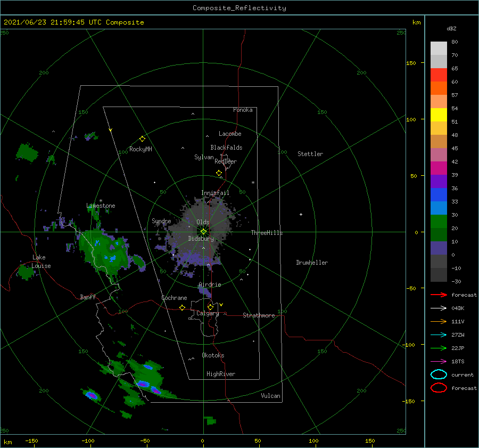The image size is (479, 448).
Task: Click the asterisk marker above Limestone
Action: click(101, 201)
